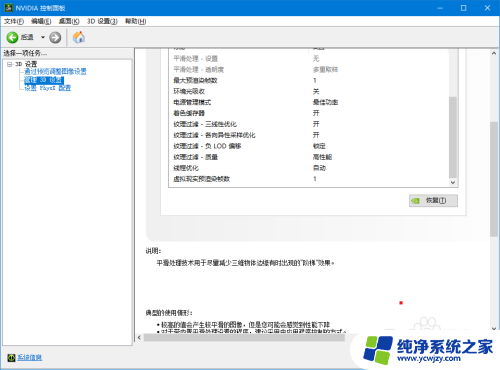
Task: Open the 纹理过滤 - 质量 value 高性能
Action: click(x=322, y=157)
